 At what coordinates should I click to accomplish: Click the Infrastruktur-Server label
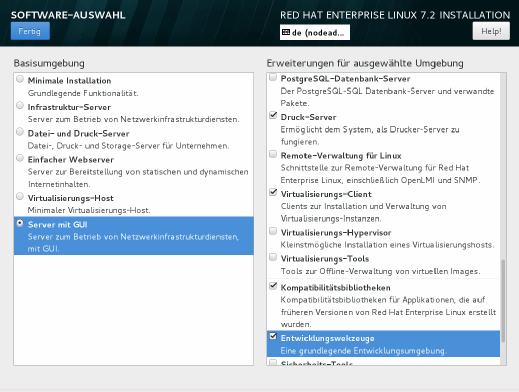69,107
